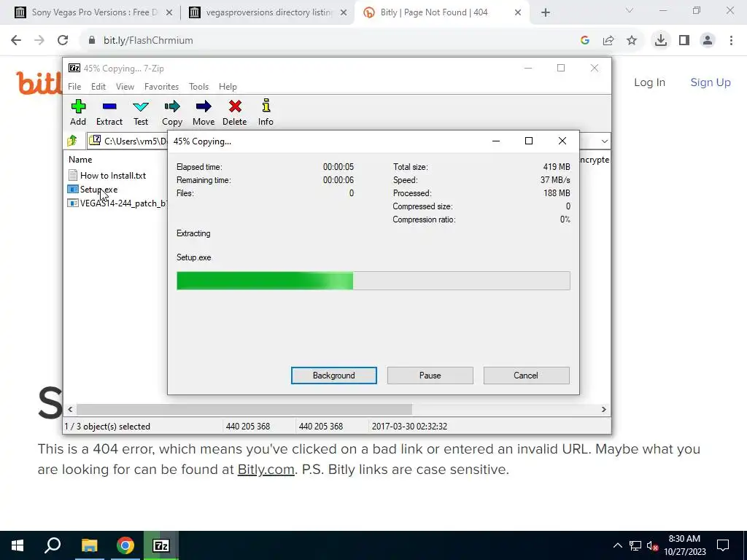Image resolution: width=747 pixels, height=560 pixels.
Task: Click the network tray icon
Action: point(635,545)
